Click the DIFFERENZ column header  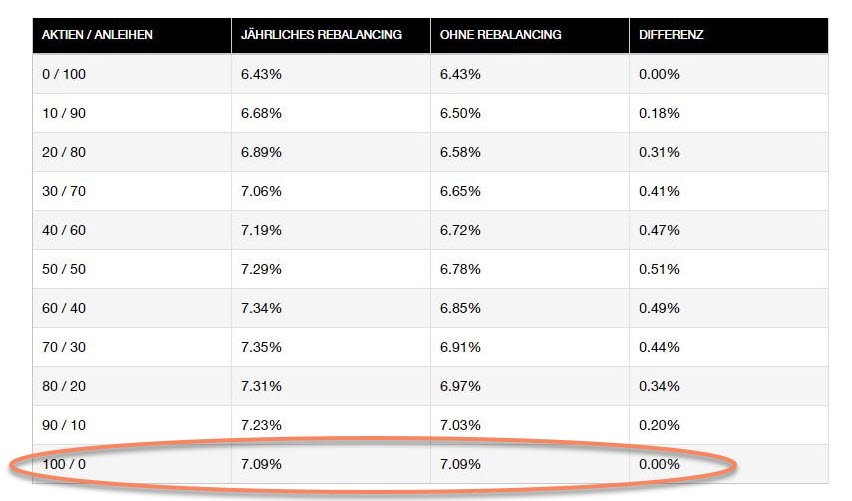(x=672, y=35)
